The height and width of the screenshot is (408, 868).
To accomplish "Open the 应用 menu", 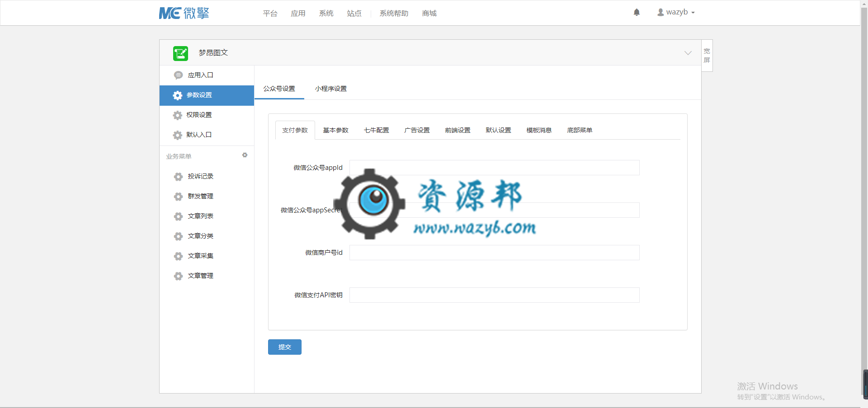I will pyautogui.click(x=298, y=14).
